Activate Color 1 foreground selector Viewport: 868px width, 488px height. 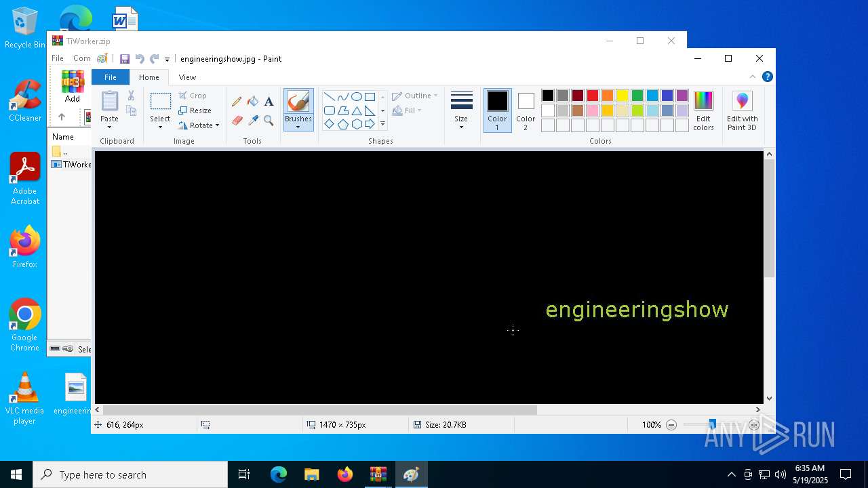coord(497,110)
